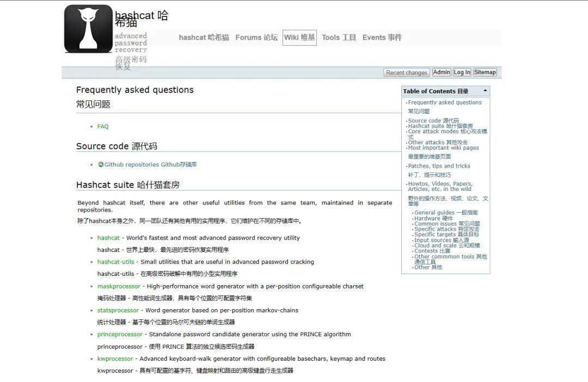Click the advanced password recovery tagline
The image size is (588, 382).
pyautogui.click(x=131, y=51)
